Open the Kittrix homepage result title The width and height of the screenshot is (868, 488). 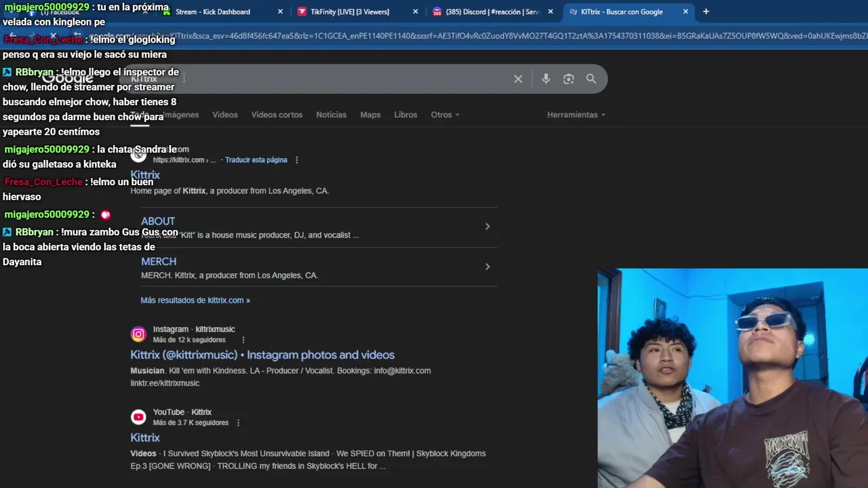click(145, 175)
